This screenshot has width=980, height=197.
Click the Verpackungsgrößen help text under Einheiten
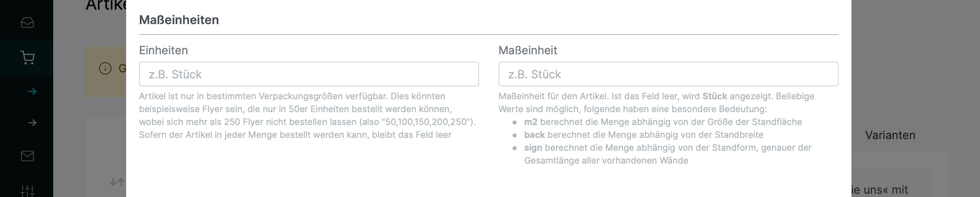point(307,115)
